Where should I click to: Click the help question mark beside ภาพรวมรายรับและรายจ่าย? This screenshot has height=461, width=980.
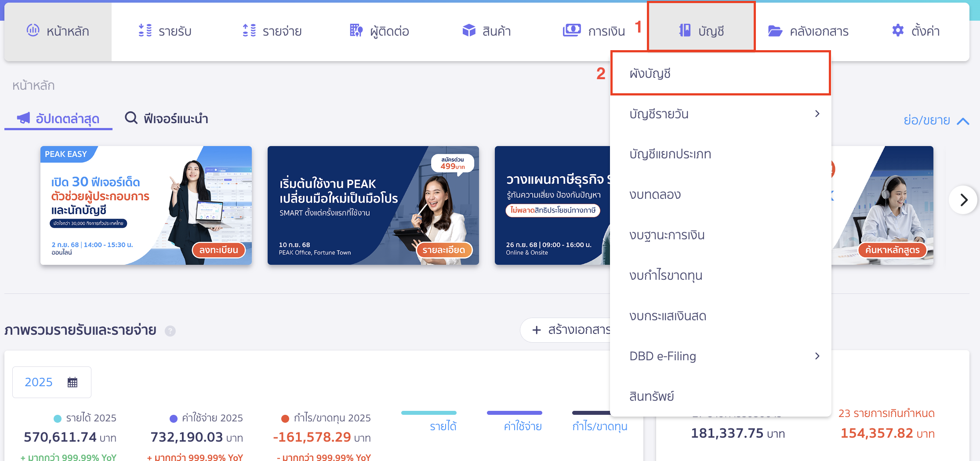coord(170,331)
